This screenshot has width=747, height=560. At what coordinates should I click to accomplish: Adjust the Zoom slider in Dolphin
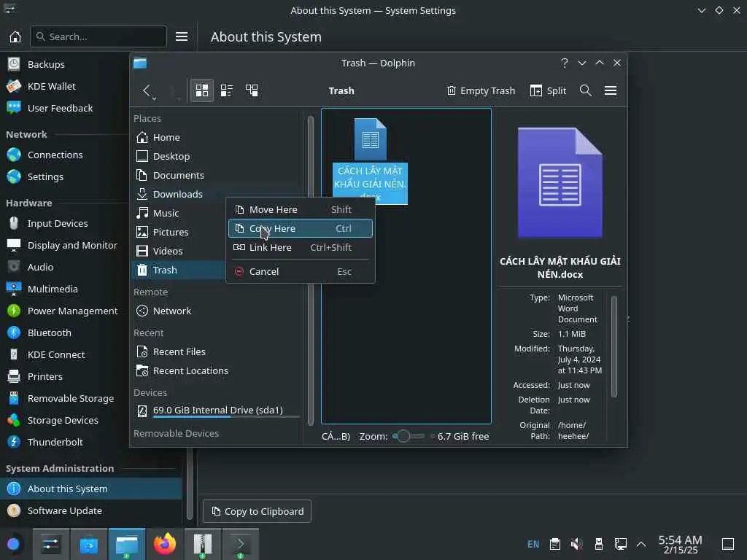(409, 436)
